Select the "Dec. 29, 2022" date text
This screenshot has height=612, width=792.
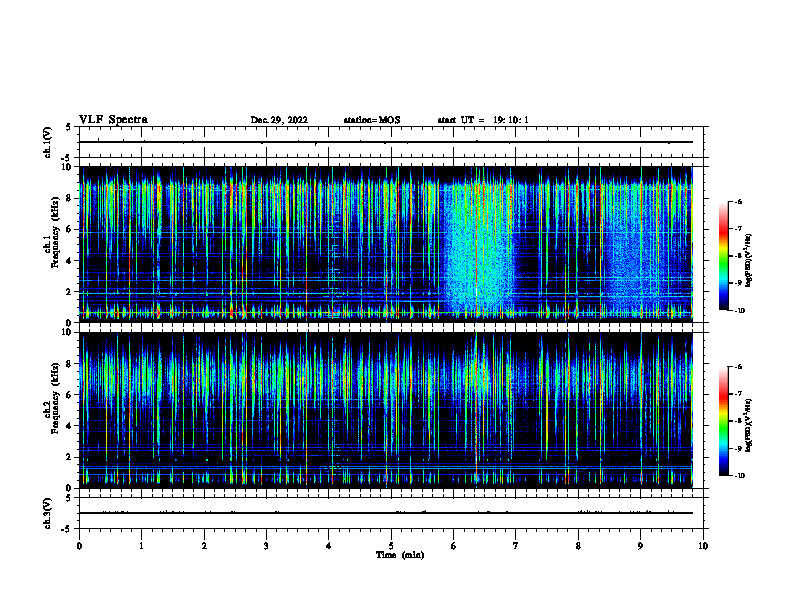(x=279, y=120)
